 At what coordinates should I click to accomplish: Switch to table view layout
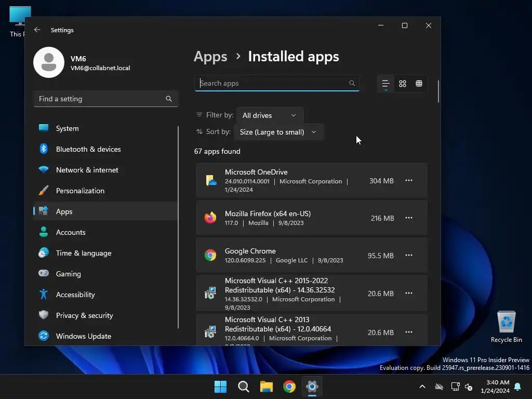(x=419, y=84)
